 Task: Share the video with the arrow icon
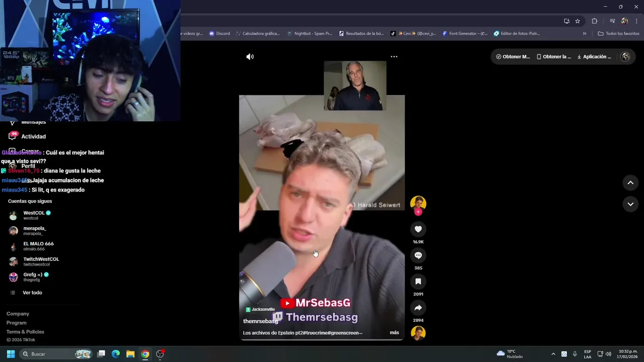[418, 308]
